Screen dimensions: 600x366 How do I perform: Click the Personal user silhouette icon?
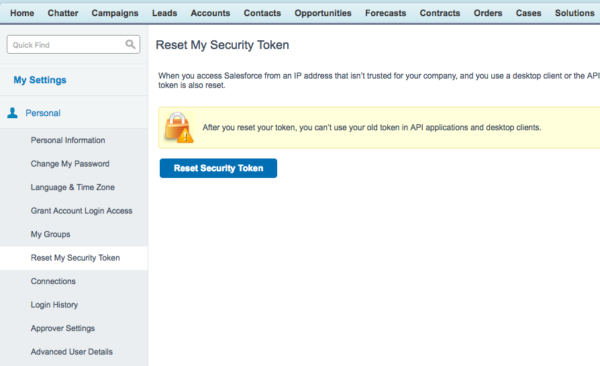12,113
